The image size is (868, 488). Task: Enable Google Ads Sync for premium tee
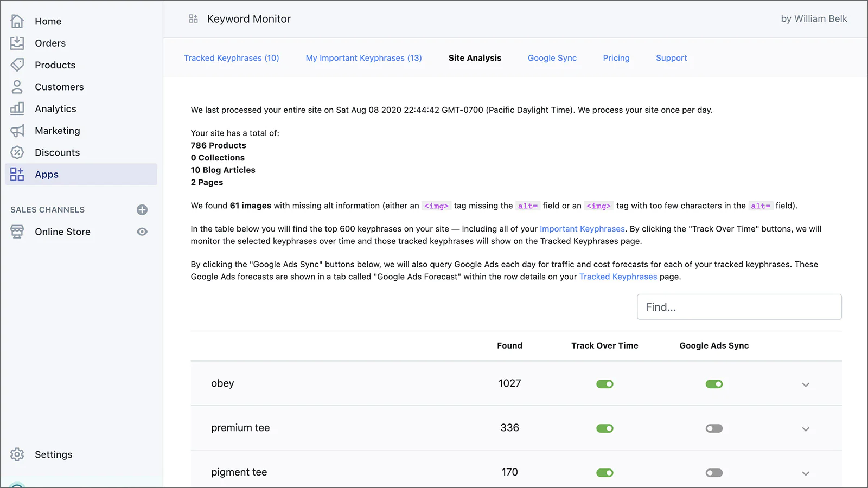point(714,428)
